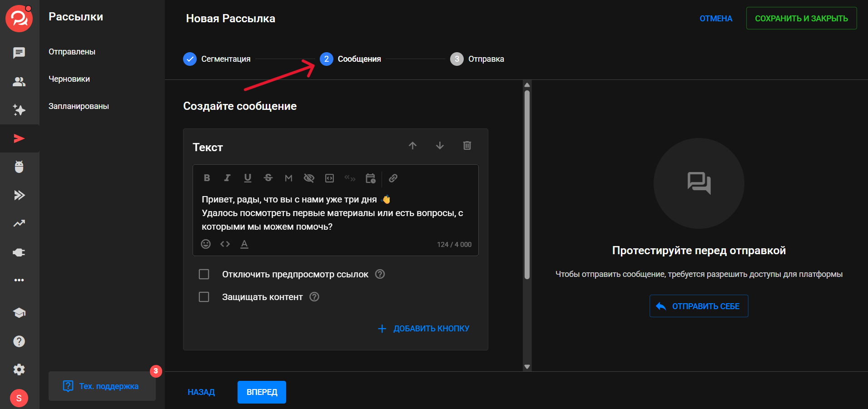
Task: Go to 'Сегментация' step
Action: [x=217, y=59]
